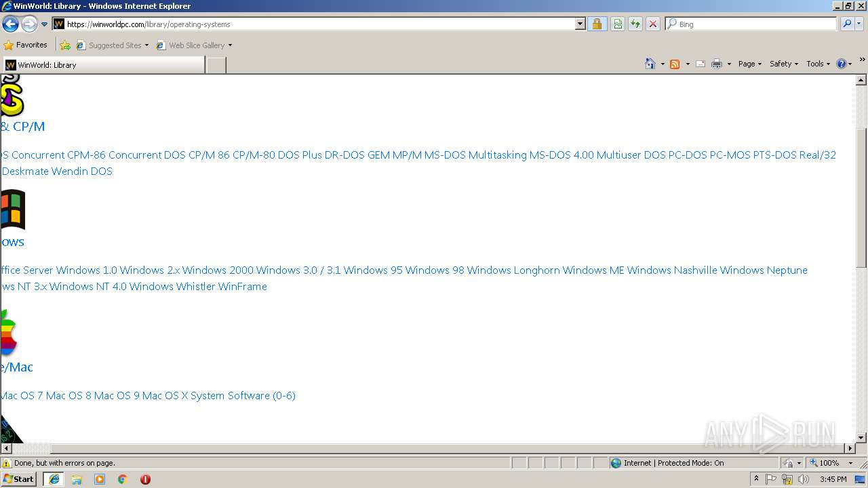The image size is (868, 488).
Task: Click the horizontal scrollbar right arrow
Action: click(x=850, y=448)
